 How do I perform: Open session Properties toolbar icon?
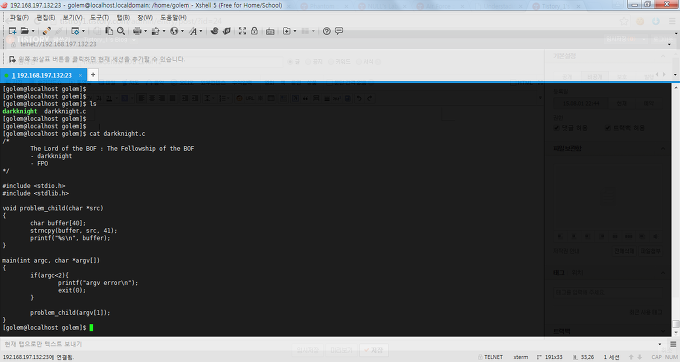click(75, 31)
